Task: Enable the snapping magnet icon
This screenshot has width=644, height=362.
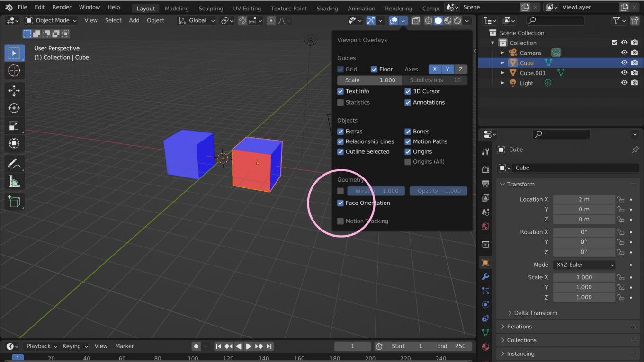Action: [242, 20]
